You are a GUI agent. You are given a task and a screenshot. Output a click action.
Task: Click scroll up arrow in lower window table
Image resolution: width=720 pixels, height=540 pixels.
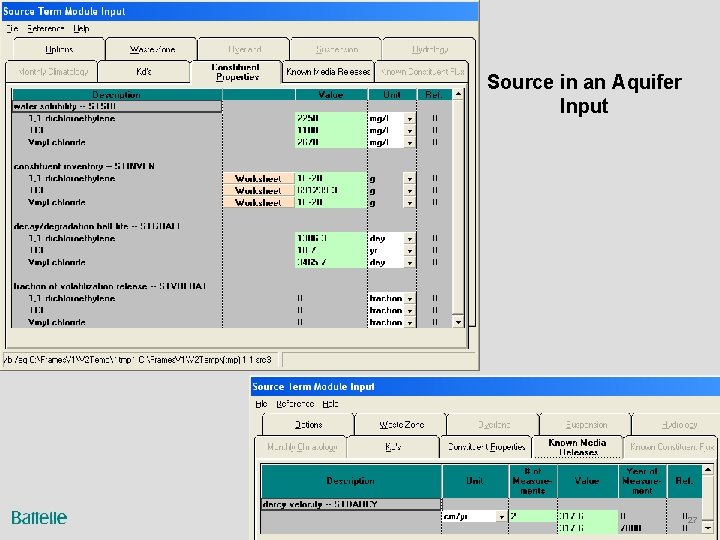click(x=708, y=470)
